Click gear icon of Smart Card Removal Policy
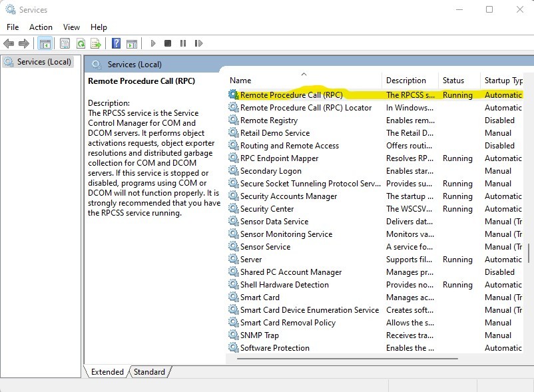The image size is (534, 392). pyautogui.click(x=233, y=322)
